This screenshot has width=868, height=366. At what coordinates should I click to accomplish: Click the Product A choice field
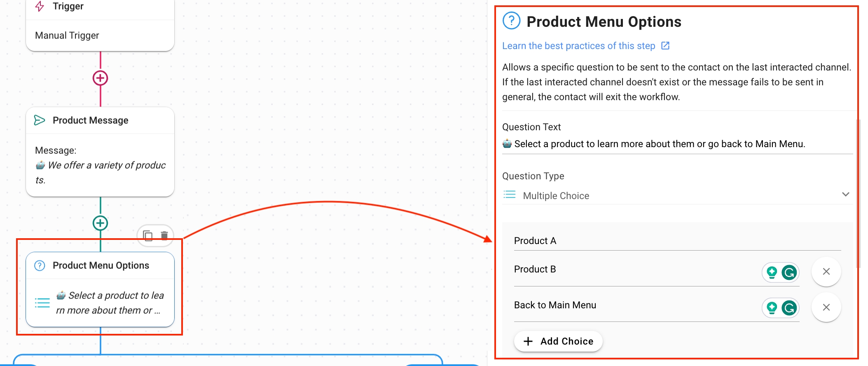pos(676,241)
